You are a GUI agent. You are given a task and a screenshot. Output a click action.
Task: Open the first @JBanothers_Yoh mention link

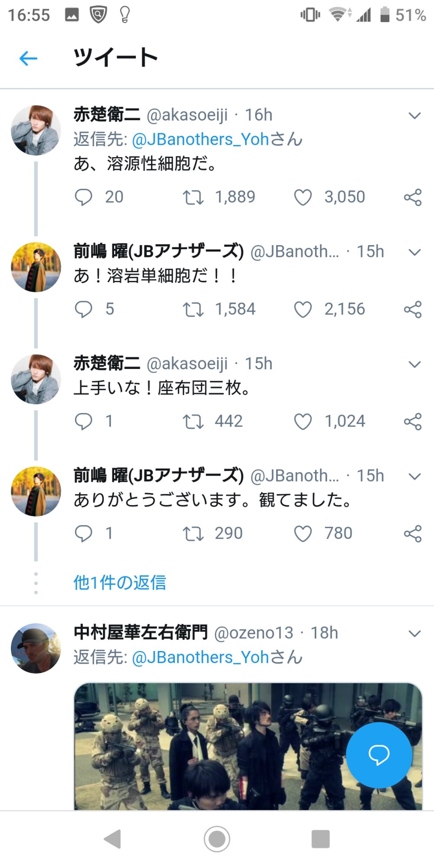pyautogui.click(x=201, y=139)
